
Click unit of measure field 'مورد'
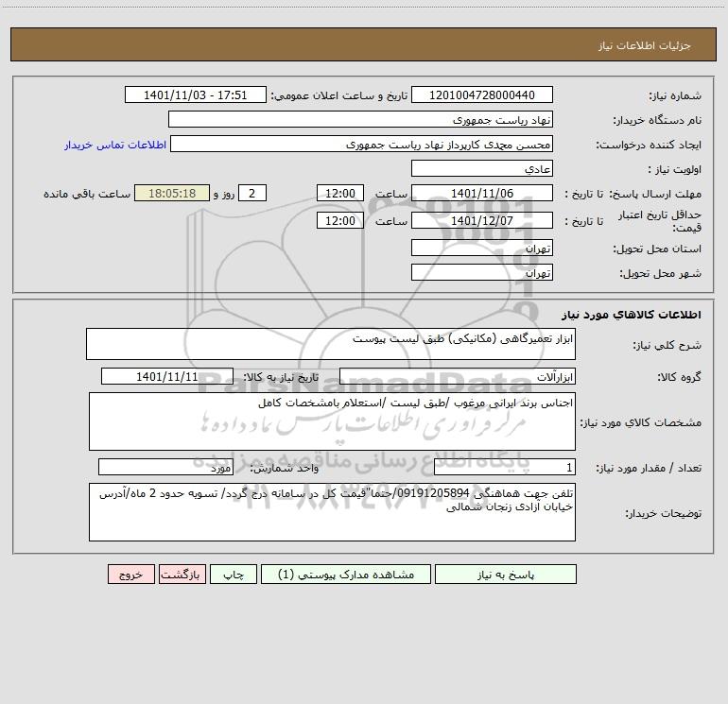click(x=165, y=467)
